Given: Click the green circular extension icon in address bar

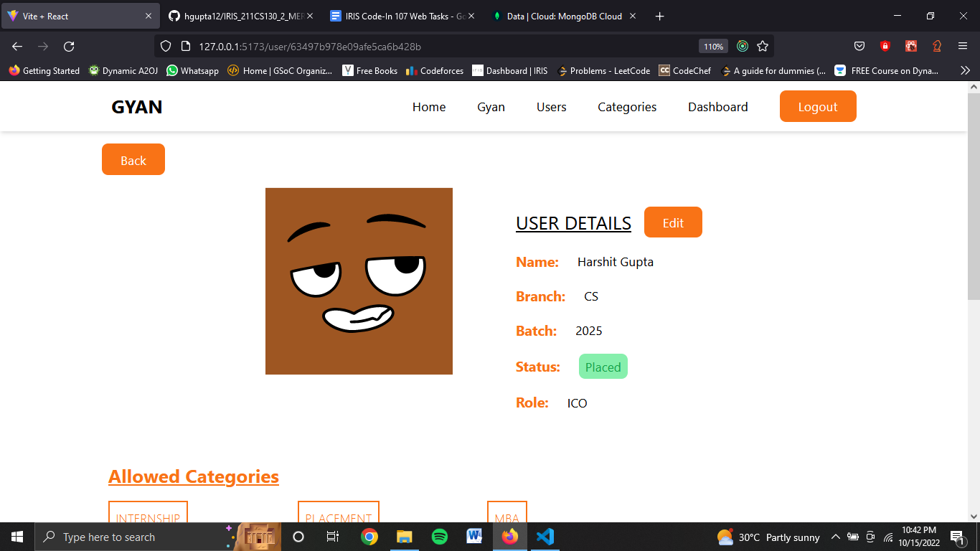Looking at the screenshot, I should pos(743,46).
